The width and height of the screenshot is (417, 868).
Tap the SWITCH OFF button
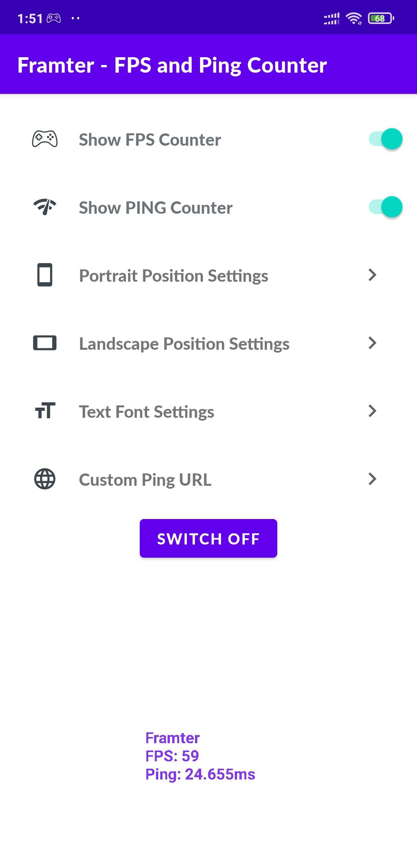coord(208,538)
